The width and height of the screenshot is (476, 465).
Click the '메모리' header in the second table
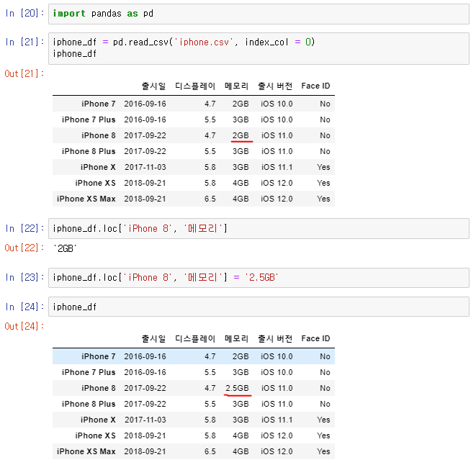pos(236,339)
